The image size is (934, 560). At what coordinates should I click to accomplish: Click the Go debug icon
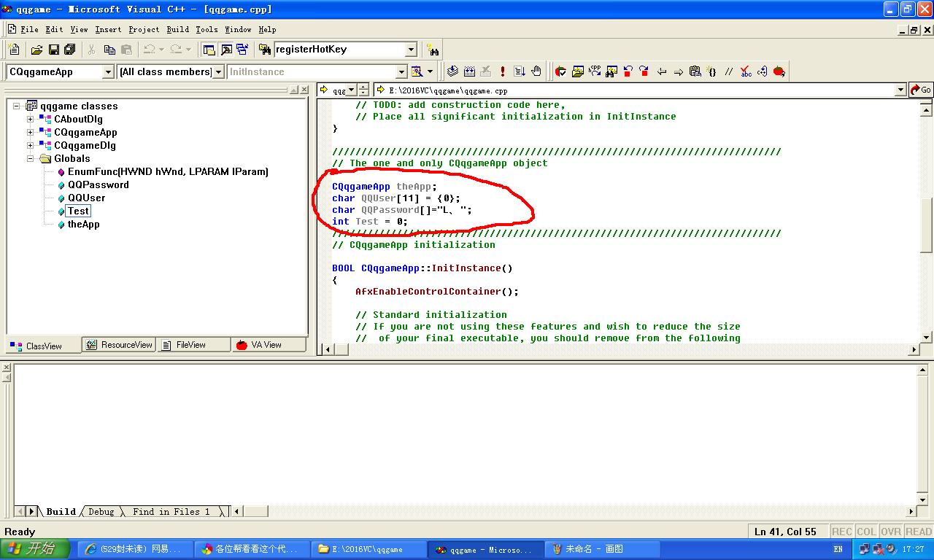(520, 71)
